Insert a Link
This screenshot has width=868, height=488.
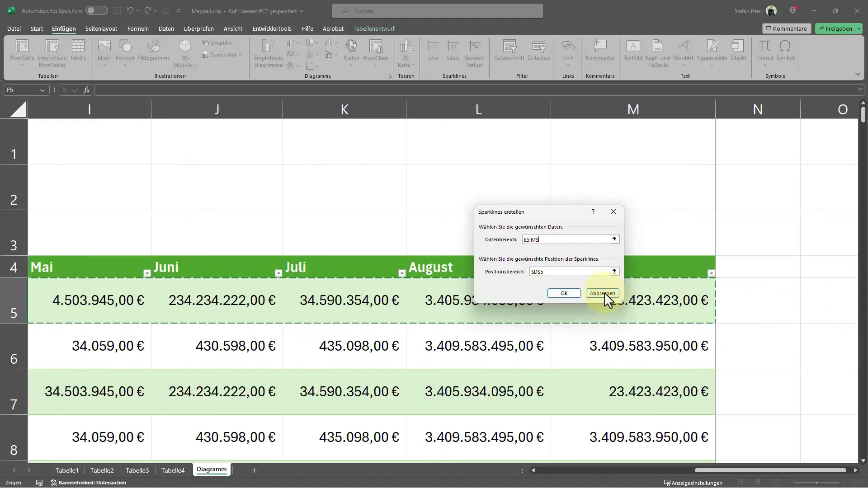(x=568, y=53)
